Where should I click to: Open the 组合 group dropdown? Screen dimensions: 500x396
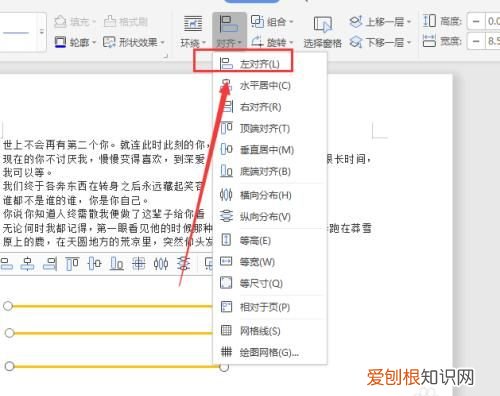coord(272,22)
